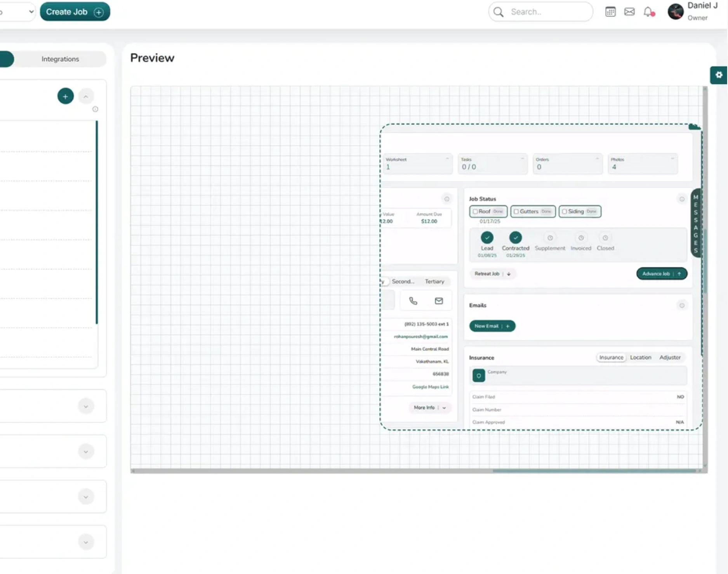Click the phone call icon
728x574 pixels.
coord(413,301)
